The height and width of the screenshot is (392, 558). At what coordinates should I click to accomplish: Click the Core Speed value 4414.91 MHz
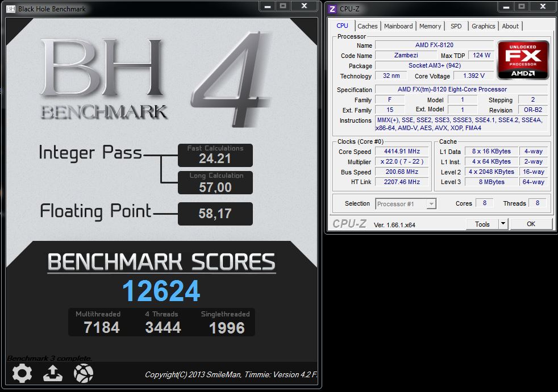(402, 151)
